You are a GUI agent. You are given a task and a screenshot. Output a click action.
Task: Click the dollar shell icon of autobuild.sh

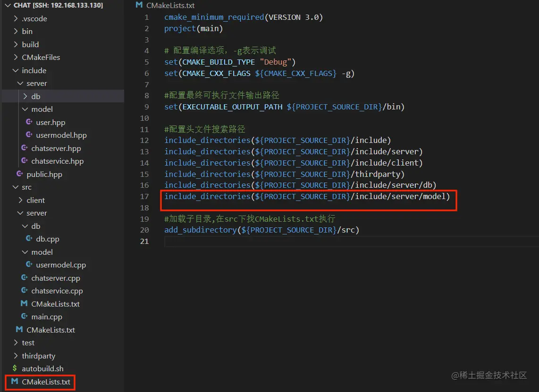coord(15,368)
